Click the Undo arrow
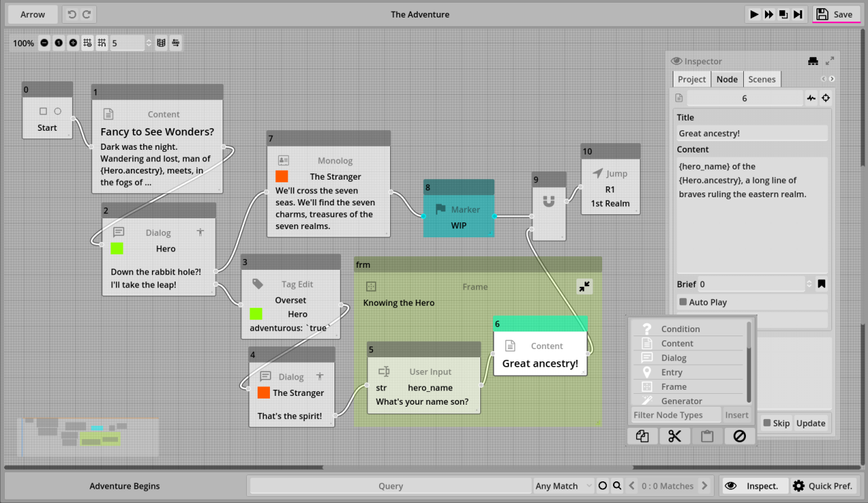 (72, 14)
